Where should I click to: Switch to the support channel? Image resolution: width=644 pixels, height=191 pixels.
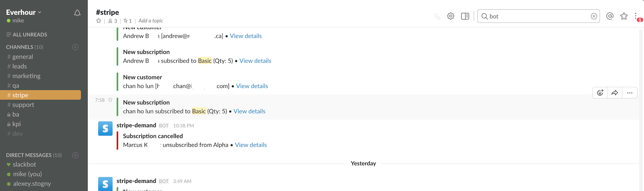coord(23,105)
